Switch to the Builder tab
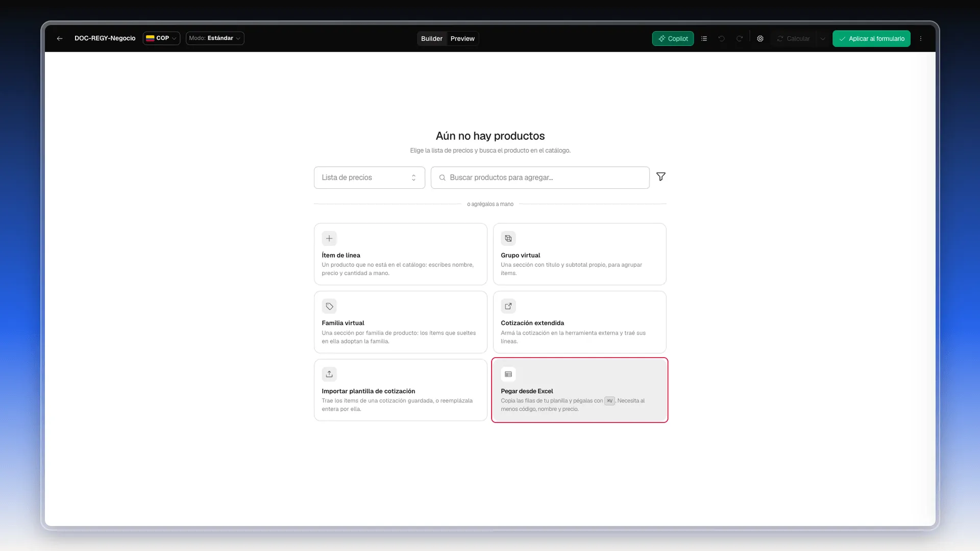980x551 pixels. pos(432,39)
